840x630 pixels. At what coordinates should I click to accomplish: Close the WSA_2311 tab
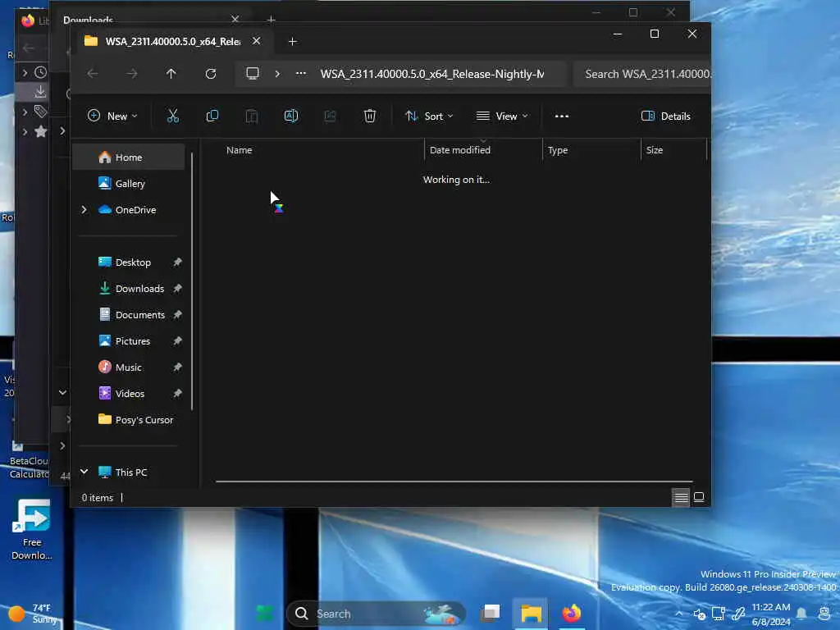pos(256,41)
